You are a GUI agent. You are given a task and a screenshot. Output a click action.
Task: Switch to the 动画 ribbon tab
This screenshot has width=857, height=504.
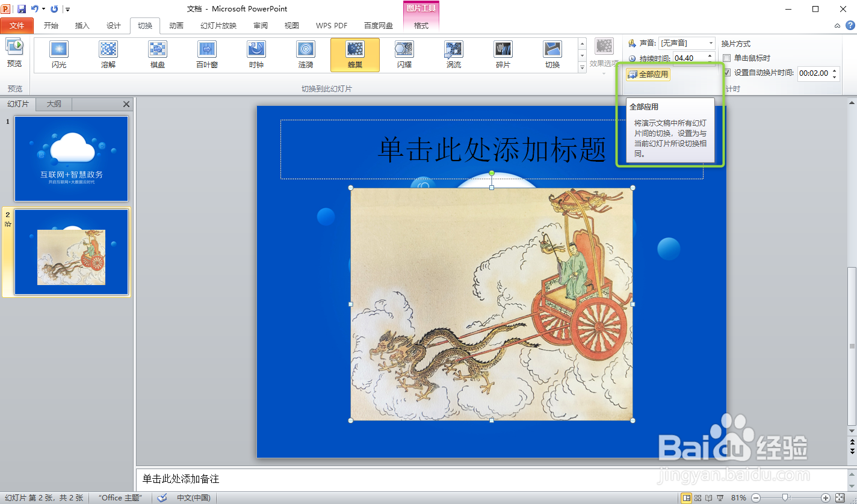click(x=176, y=26)
